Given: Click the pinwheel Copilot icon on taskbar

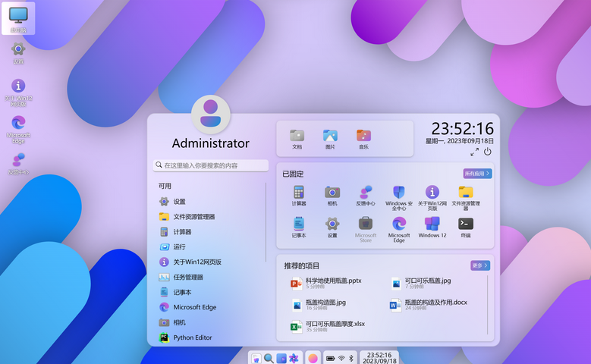Looking at the screenshot, I should click(294, 359).
